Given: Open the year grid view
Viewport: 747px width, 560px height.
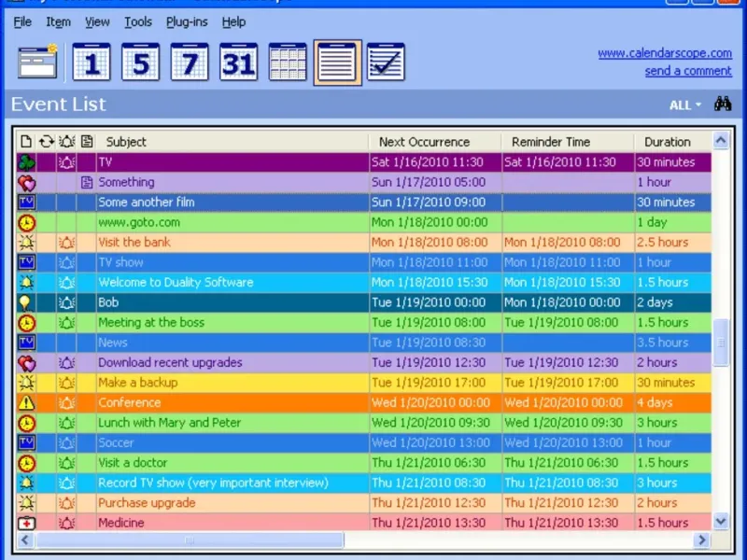Looking at the screenshot, I should (288, 62).
